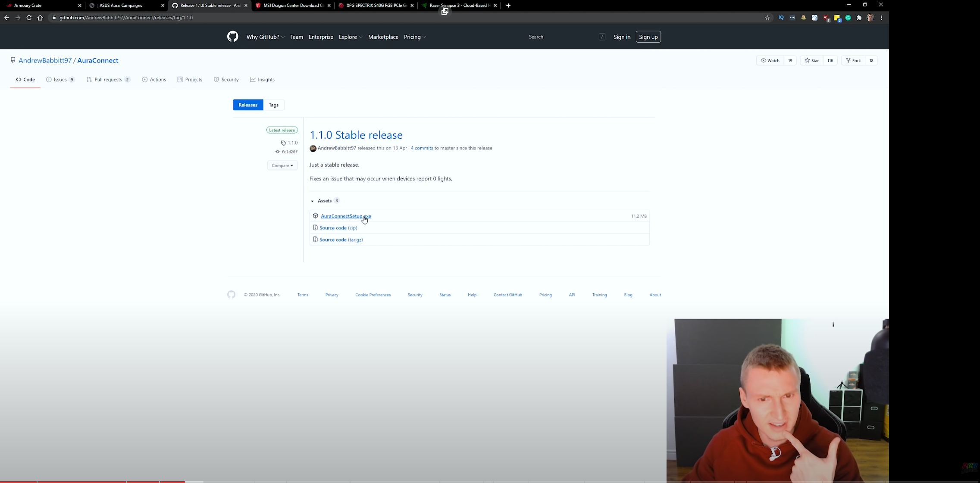Open the Issues repository tab
The width and height of the screenshot is (980, 483).
(60, 80)
